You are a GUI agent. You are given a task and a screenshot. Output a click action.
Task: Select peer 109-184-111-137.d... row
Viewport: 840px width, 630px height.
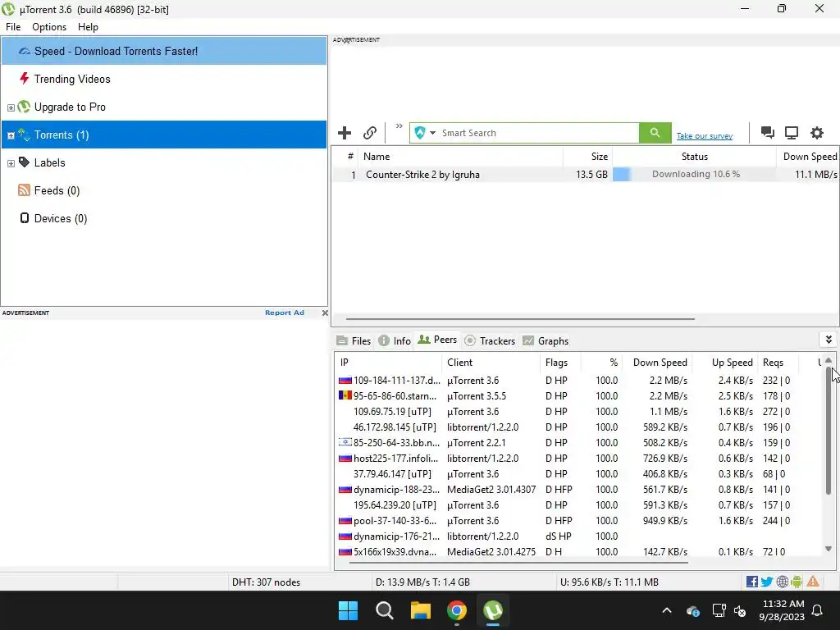(x=578, y=381)
